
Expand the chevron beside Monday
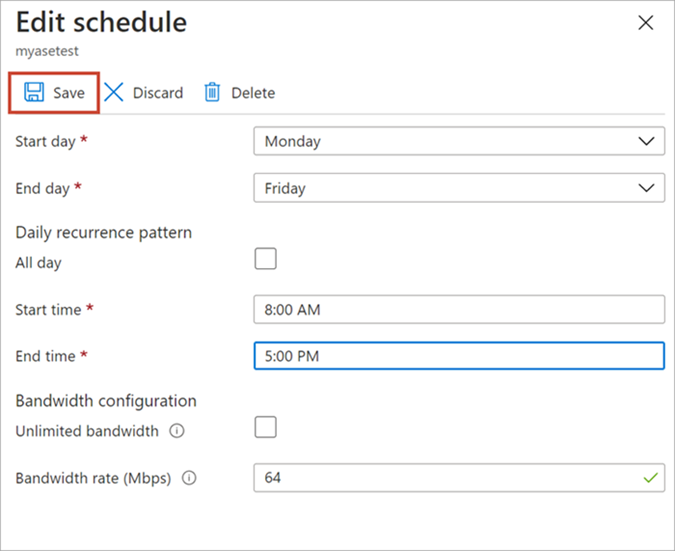(646, 141)
